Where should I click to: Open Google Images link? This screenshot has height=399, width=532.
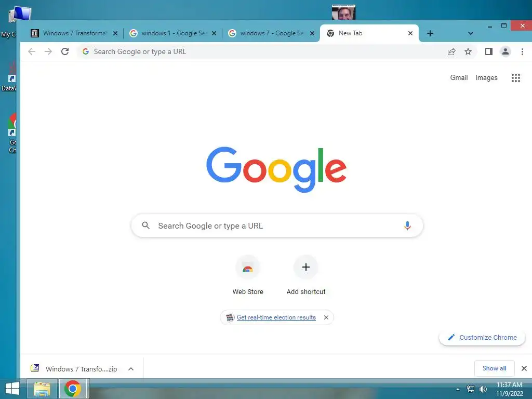coord(486,78)
